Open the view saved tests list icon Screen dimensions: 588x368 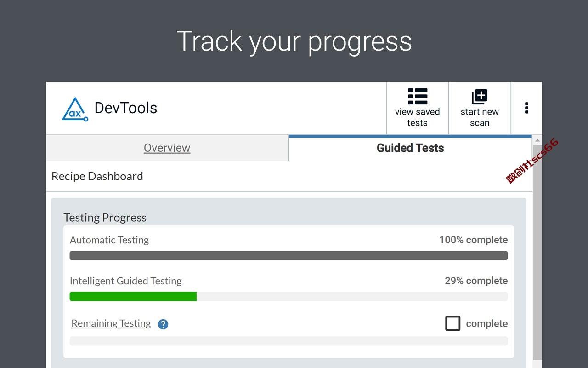click(418, 97)
